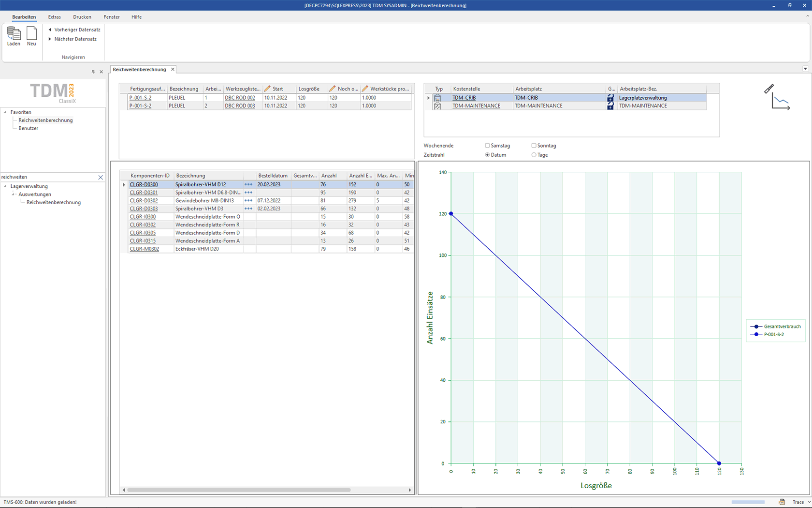Enable the Samstag checkbox
Image resolution: width=812 pixels, height=508 pixels.
(487, 145)
